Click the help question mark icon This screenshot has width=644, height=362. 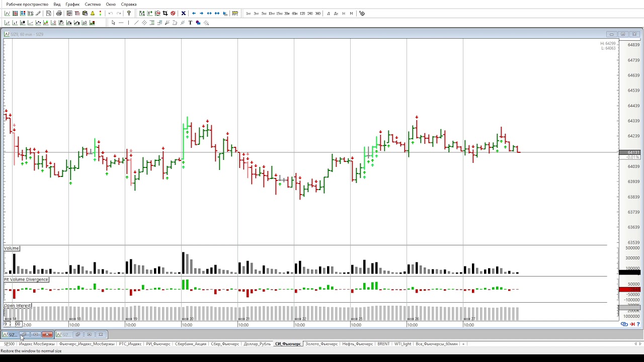pyautogui.click(x=129, y=13)
